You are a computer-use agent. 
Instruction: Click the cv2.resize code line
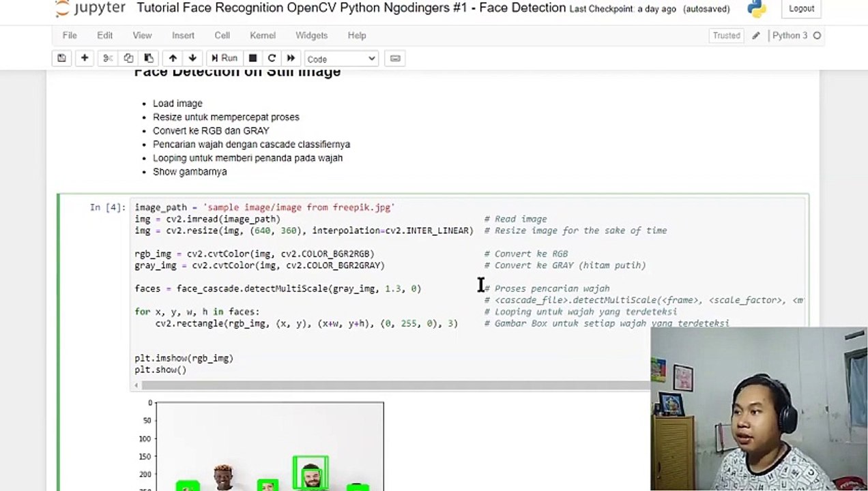pyautogui.click(x=304, y=230)
